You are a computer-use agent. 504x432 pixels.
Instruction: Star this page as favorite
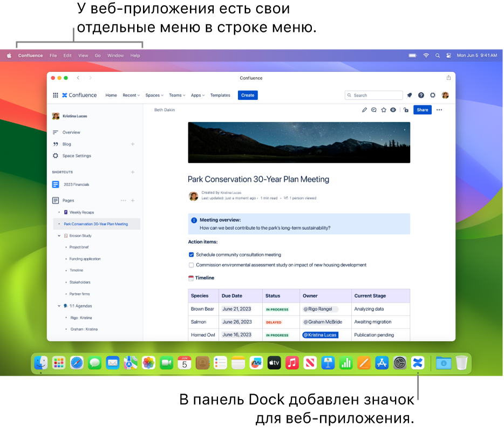pos(384,110)
